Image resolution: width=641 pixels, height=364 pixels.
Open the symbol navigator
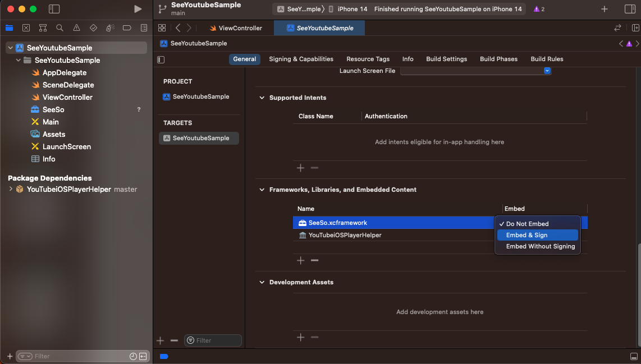pyautogui.click(x=43, y=28)
